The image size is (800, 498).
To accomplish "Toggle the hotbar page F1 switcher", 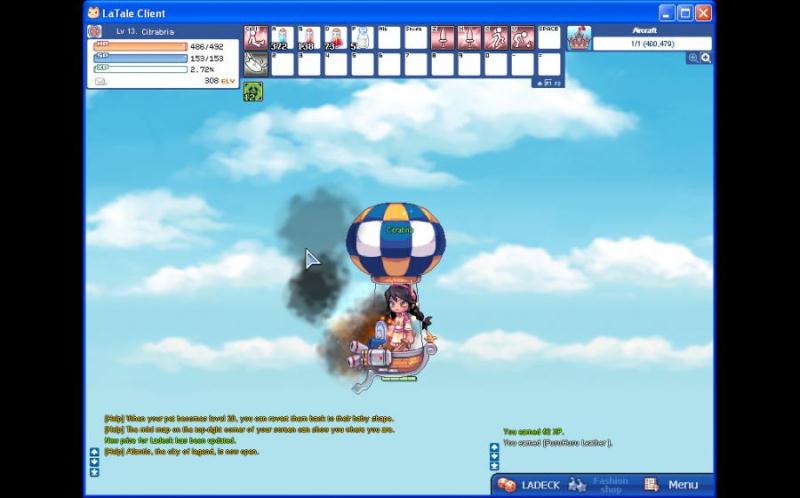I will point(549,83).
